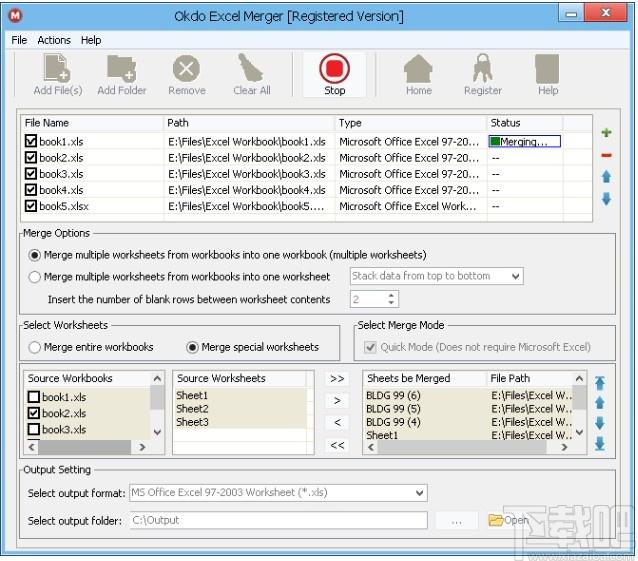Uncheck book1.xls in the file list
The image size is (638, 561).
(31, 141)
